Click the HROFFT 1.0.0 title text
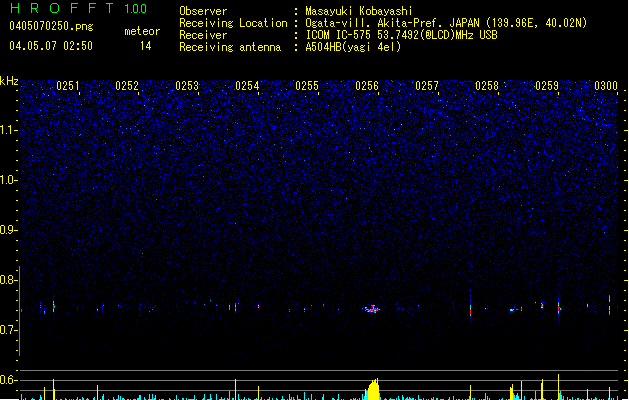The width and height of the screenshot is (629, 400). click(x=79, y=8)
